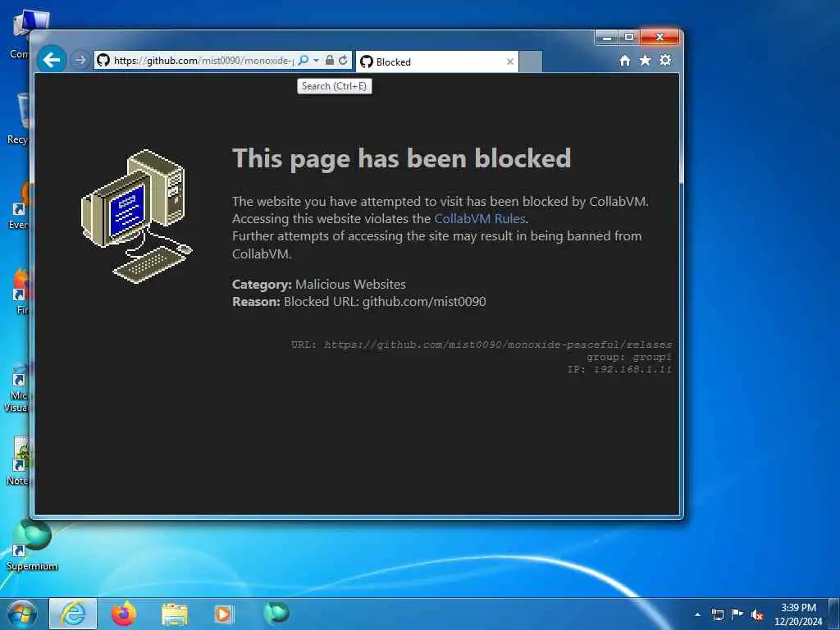Click the network tray icon
The image size is (840, 630).
pos(717,615)
